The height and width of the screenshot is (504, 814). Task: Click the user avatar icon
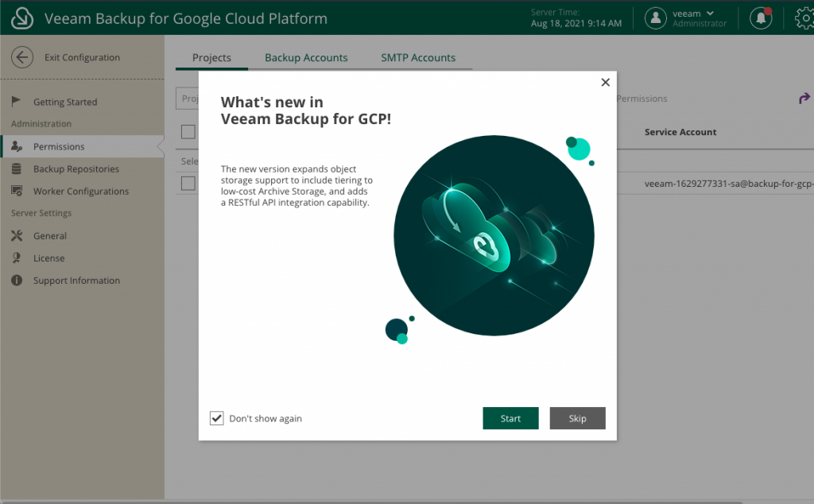coord(656,18)
